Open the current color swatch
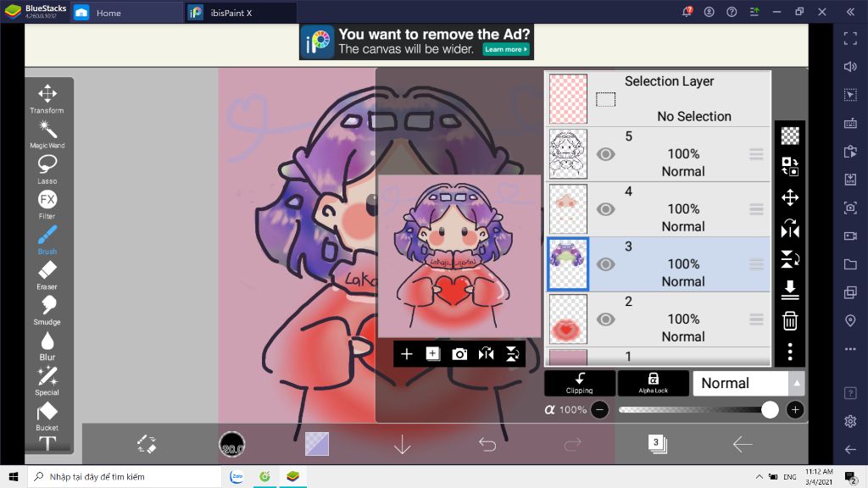The width and height of the screenshot is (868, 488). pyautogui.click(x=317, y=444)
